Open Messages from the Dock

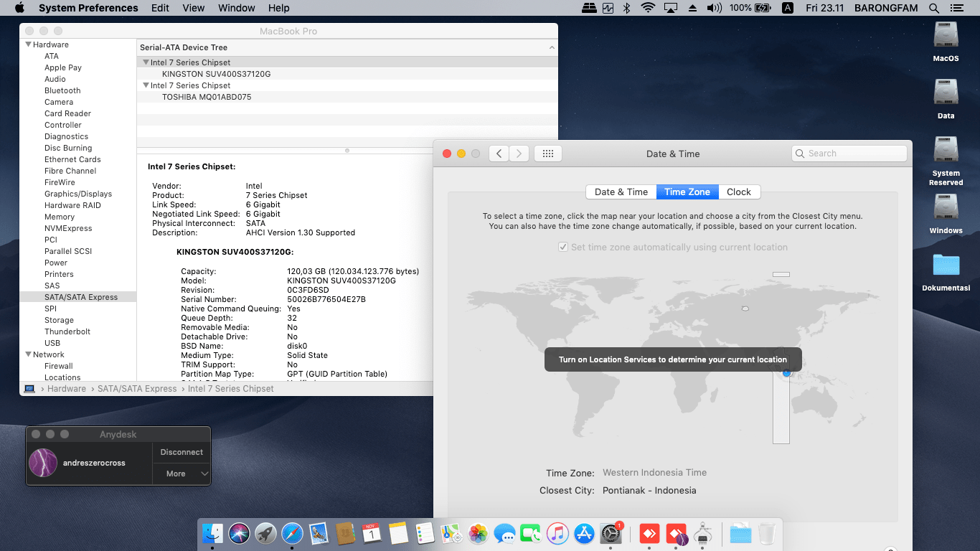(x=504, y=534)
